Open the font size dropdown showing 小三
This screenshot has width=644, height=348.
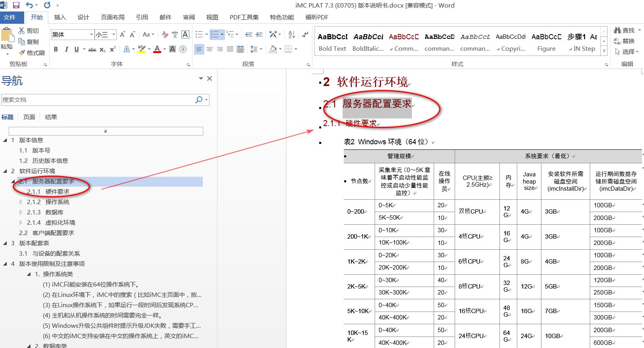(x=114, y=34)
